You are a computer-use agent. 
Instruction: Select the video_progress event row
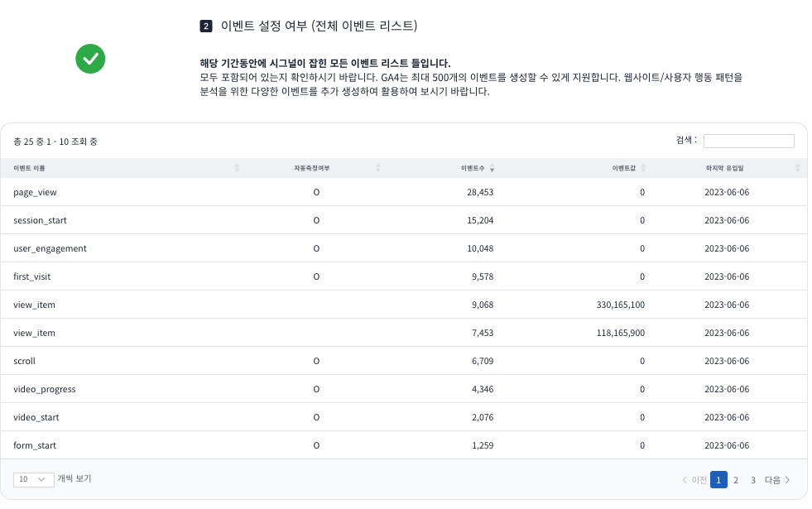click(45, 389)
